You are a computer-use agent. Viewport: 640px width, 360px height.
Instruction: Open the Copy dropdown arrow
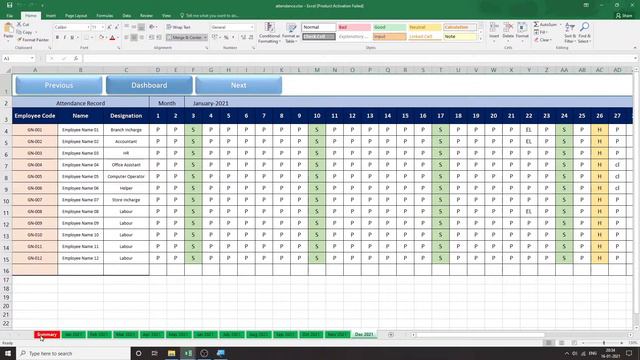coord(36,32)
